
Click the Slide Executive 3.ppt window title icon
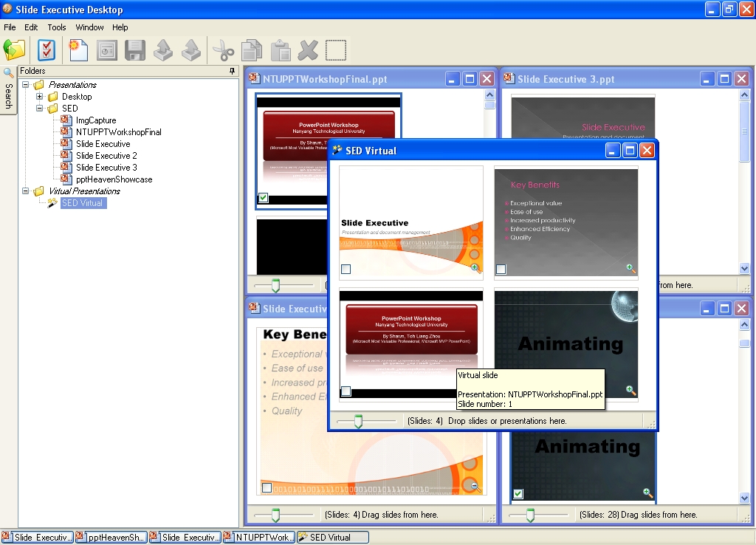point(509,78)
